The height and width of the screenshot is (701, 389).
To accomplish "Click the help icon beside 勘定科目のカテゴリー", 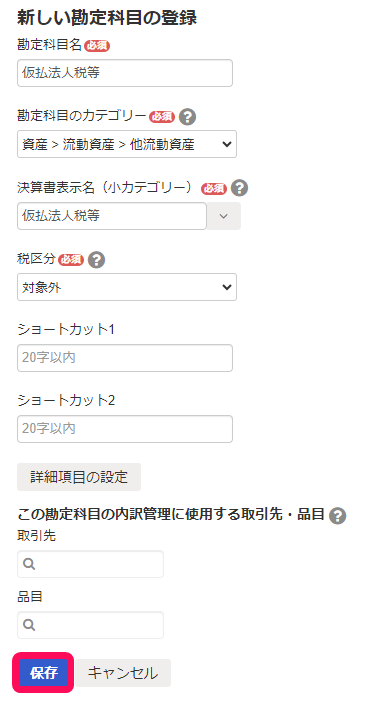I will [187, 117].
